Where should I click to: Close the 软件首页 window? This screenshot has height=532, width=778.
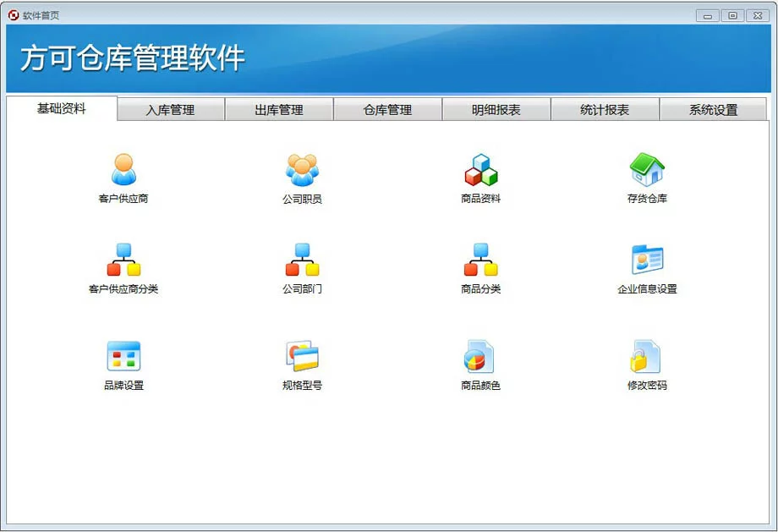(758, 16)
